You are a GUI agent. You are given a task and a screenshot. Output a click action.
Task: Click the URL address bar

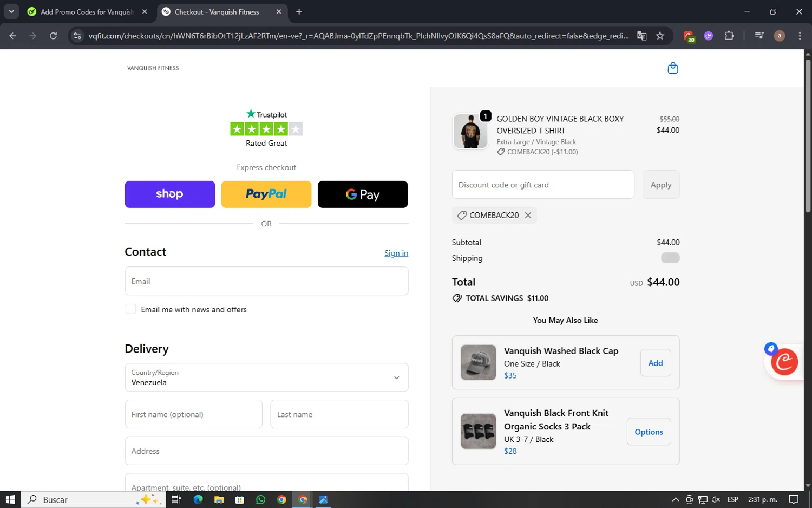(x=358, y=36)
